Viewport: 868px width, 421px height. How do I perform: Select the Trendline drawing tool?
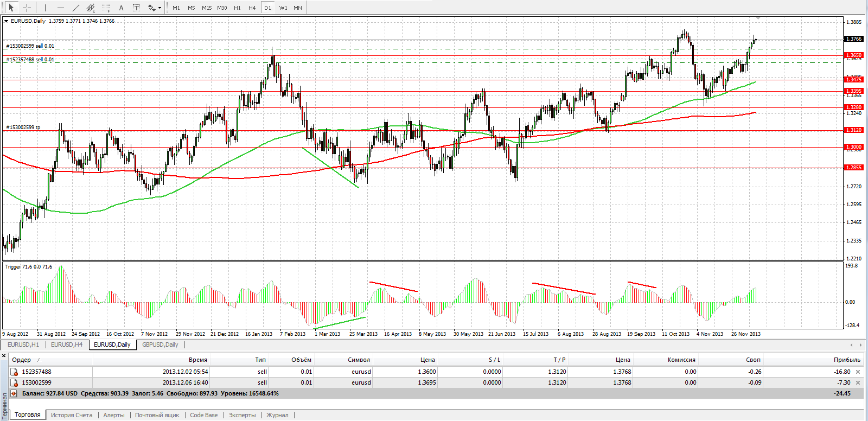coord(75,8)
